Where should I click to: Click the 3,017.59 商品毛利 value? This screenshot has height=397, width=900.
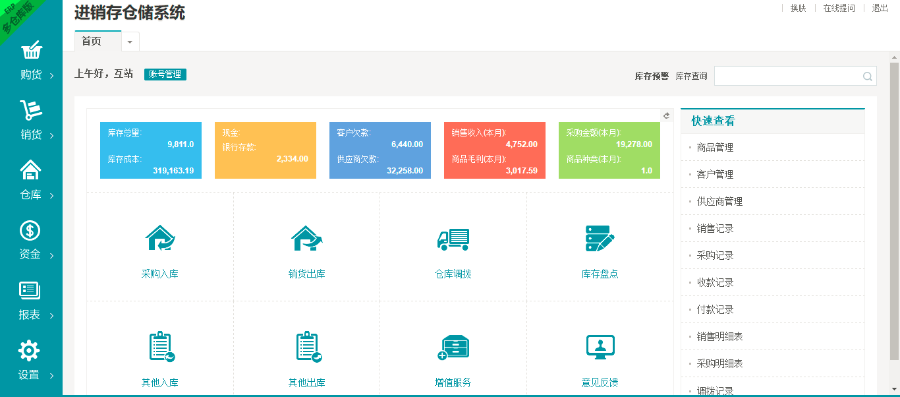click(x=522, y=170)
